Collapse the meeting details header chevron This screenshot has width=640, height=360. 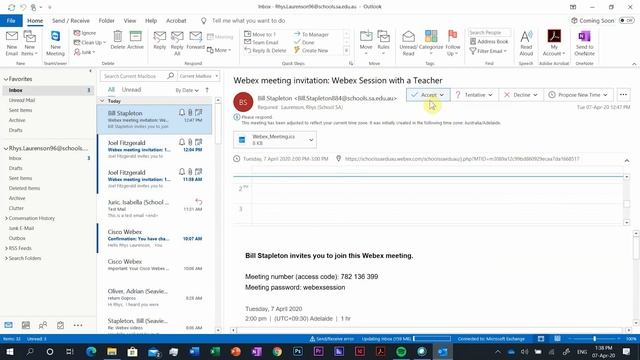coord(627,160)
